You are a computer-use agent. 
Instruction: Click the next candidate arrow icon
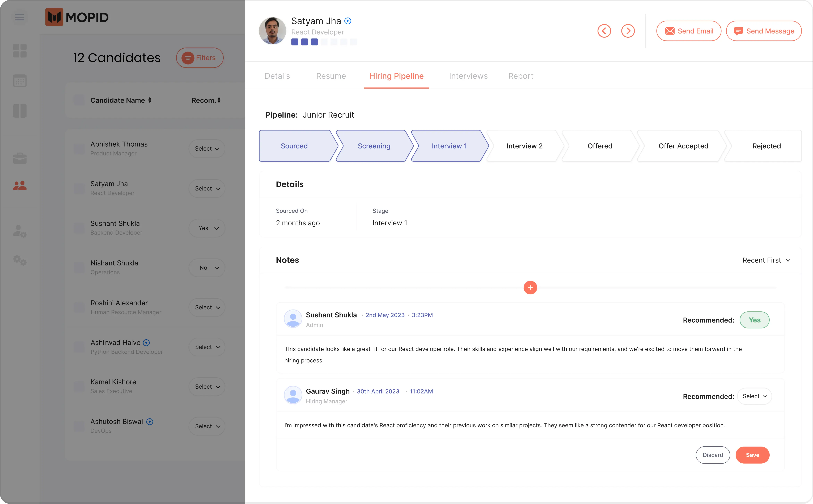(x=628, y=31)
